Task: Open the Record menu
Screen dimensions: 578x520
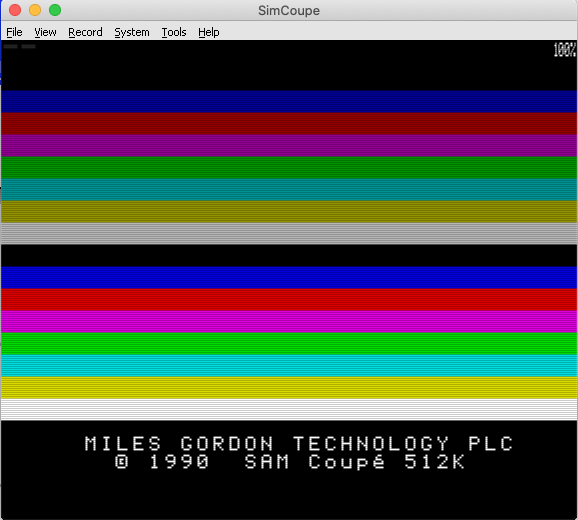Action: click(x=85, y=32)
